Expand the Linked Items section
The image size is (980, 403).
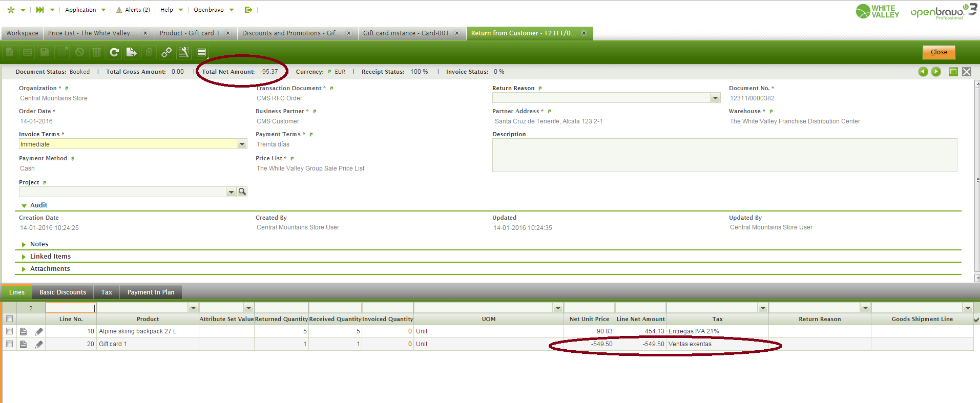coord(24,257)
